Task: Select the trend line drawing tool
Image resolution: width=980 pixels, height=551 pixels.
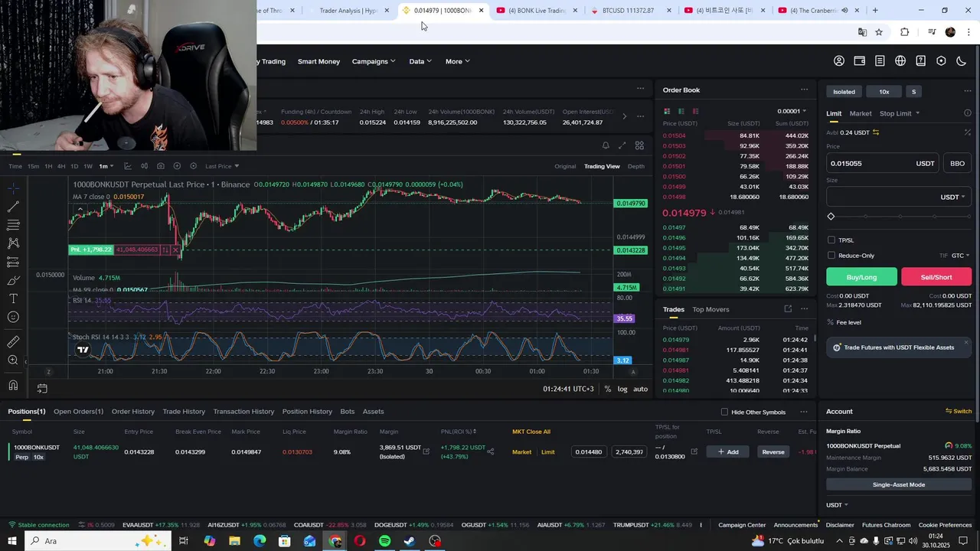Action: 13,207
